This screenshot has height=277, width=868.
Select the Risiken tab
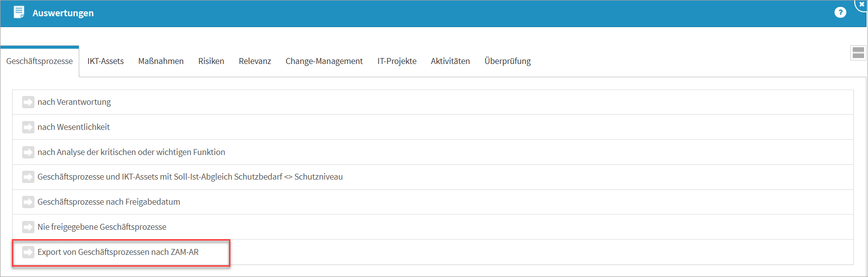211,62
